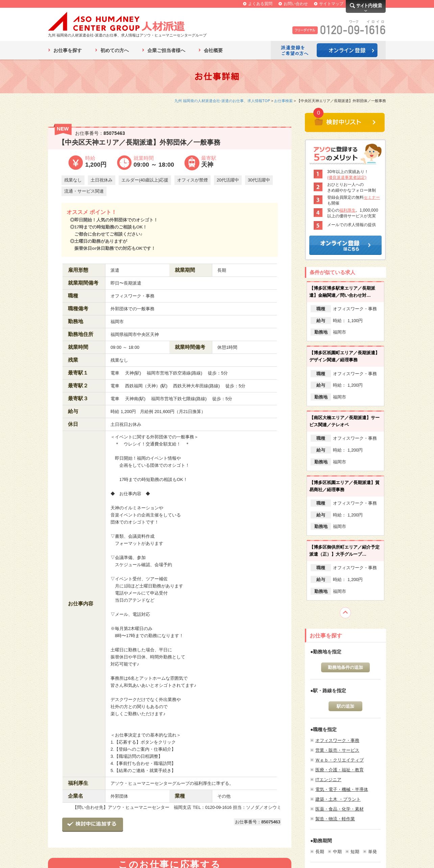Click job number 85075463 at table bottom

tap(271, 822)
